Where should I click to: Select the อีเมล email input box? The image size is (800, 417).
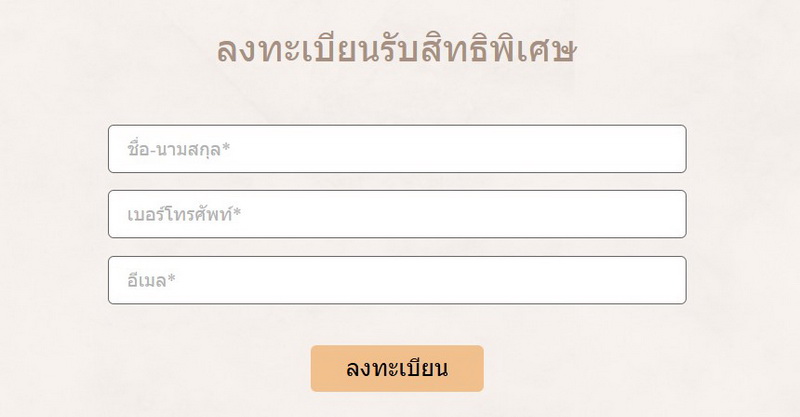[x=397, y=280]
